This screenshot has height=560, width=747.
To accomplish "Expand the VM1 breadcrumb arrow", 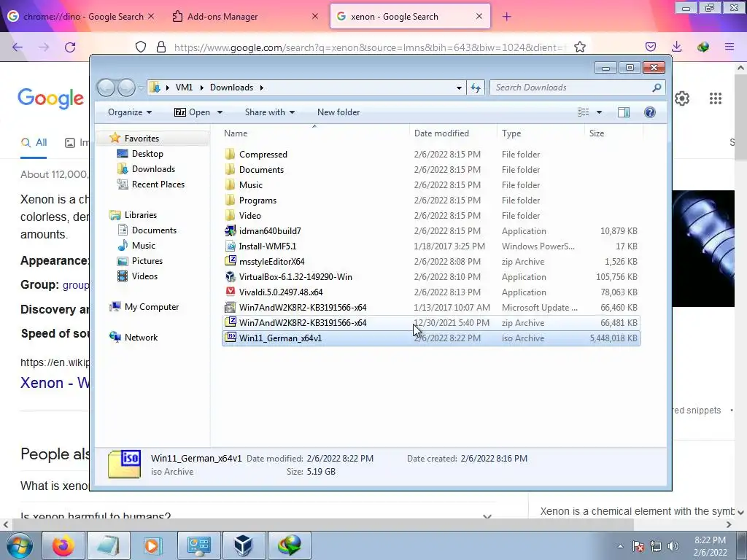I will (201, 87).
